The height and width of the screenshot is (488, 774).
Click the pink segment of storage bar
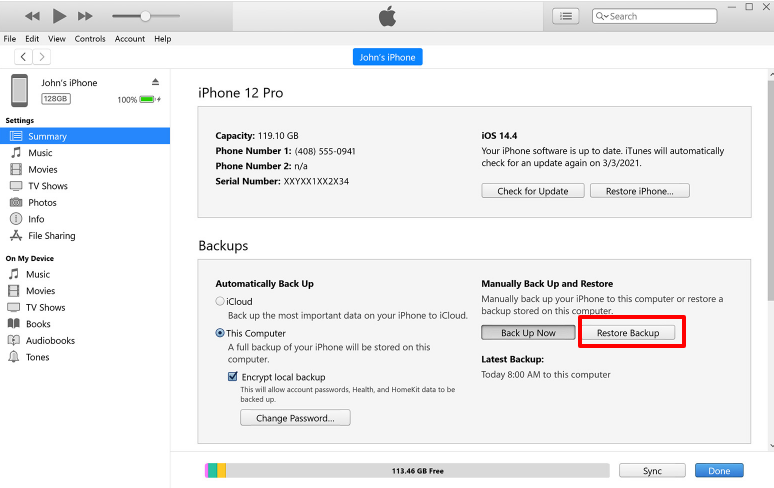[x=206, y=471]
